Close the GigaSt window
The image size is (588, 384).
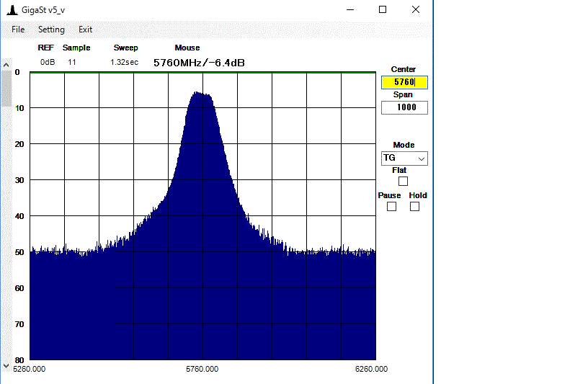tap(416, 10)
